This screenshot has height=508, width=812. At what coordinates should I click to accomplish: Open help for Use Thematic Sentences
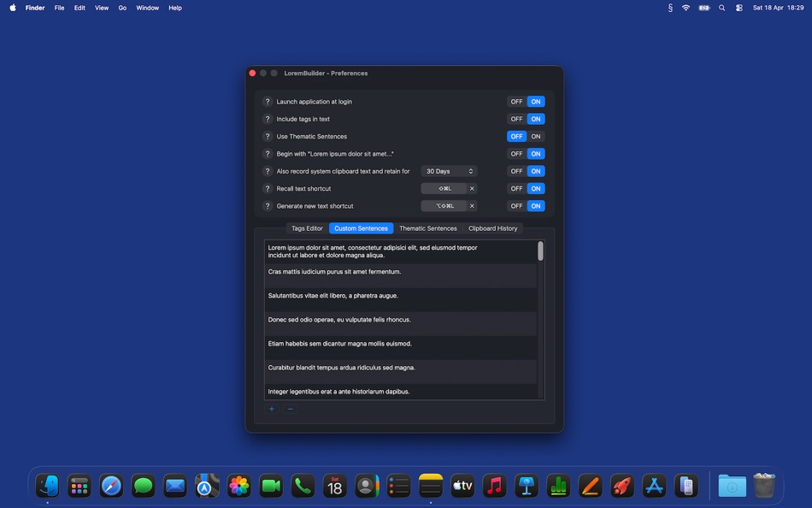[x=268, y=136]
